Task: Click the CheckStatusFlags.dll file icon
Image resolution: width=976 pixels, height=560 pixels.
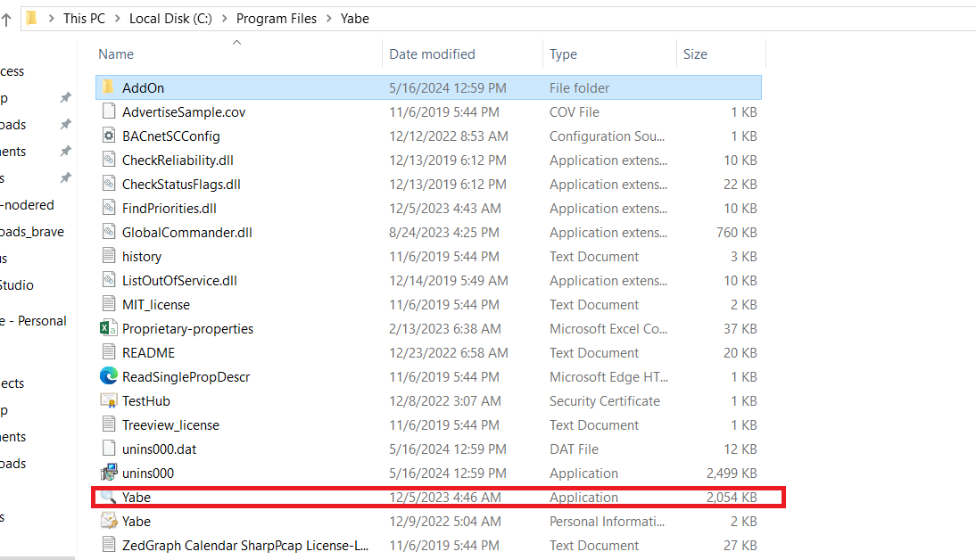Action: pos(108,184)
